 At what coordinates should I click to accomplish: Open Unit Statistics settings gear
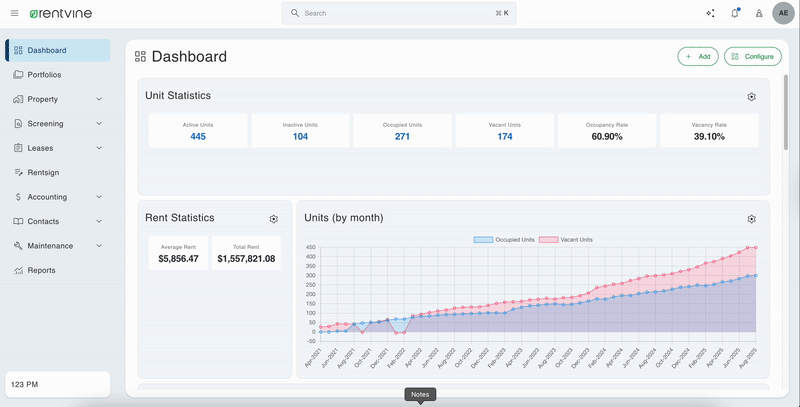pos(752,96)
